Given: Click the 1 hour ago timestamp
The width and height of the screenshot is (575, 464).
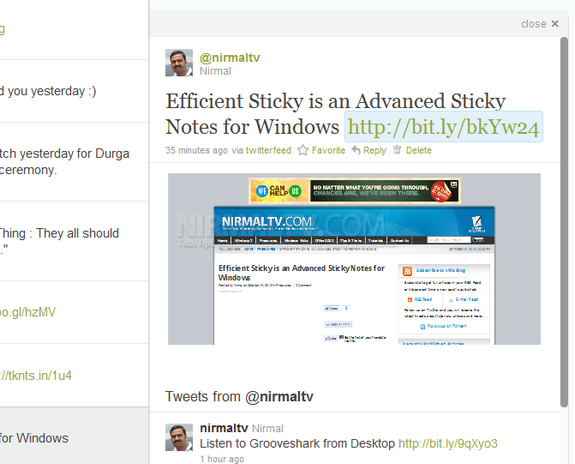Looking at the screenshot, I should [x=222, y=459].
